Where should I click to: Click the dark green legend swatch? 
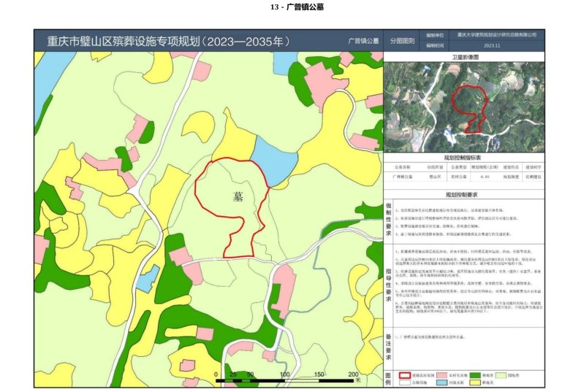pos(475,375)
